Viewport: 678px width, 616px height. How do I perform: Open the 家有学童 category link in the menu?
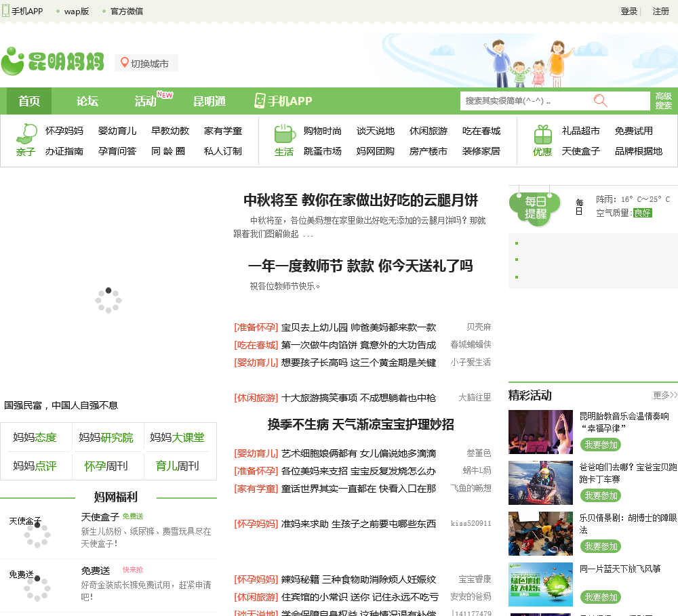tap(223, 131)
